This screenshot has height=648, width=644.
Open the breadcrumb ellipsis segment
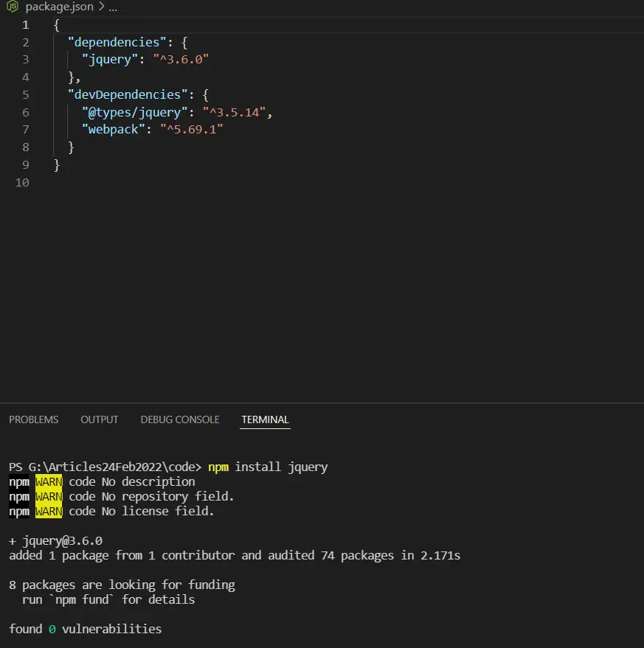click(113, 7)
